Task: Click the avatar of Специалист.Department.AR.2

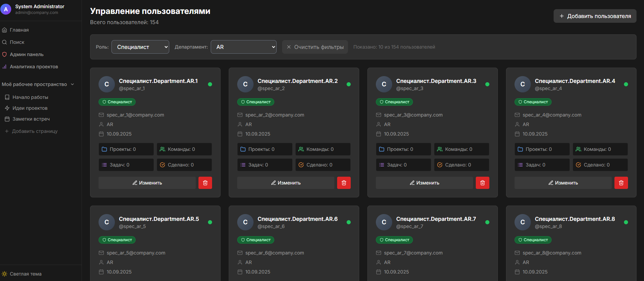Action: 245,84
